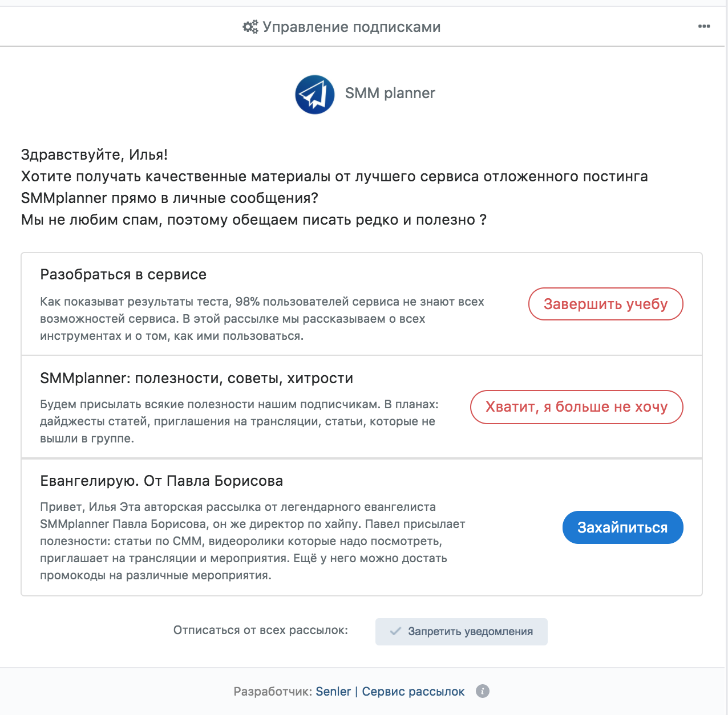
Task: Click description starting with Как показыват результаты
Action: pos(262,319)
